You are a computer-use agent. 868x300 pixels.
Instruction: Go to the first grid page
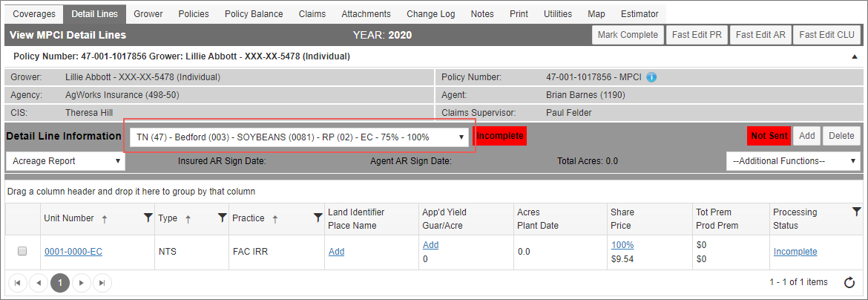18,283
